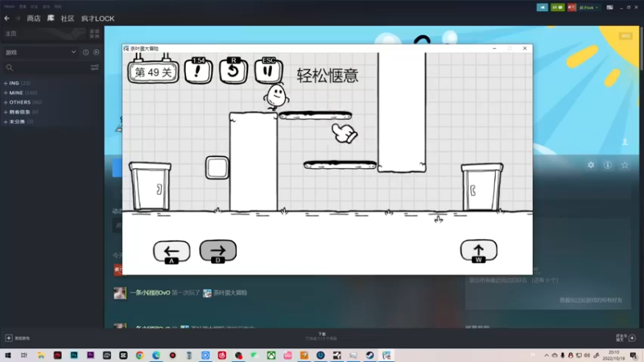
Task: Open File Explorer from the taskbar
Action: coord(41,356)
